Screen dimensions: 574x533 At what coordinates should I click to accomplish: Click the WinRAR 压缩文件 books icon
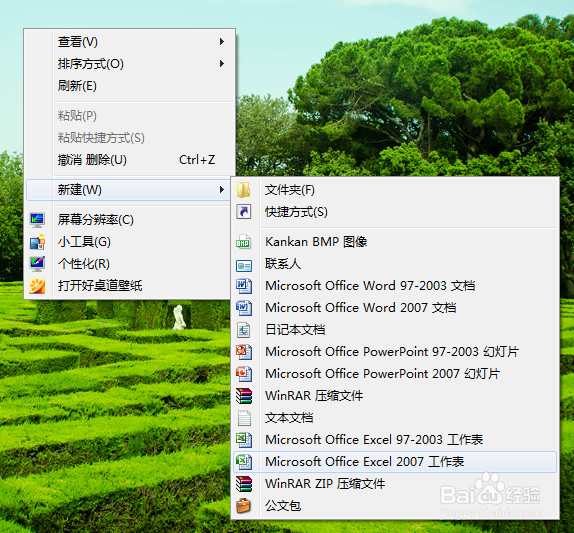243,396
